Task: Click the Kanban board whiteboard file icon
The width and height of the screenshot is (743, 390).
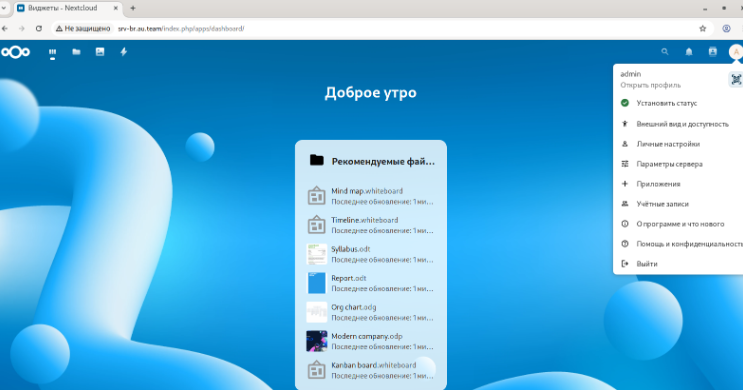Action: [x=317, y=370]
